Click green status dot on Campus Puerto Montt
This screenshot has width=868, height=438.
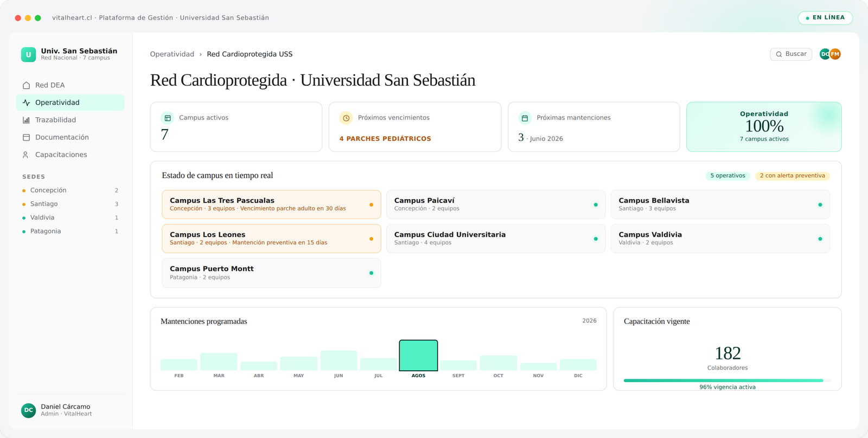[x=371, y=273]
